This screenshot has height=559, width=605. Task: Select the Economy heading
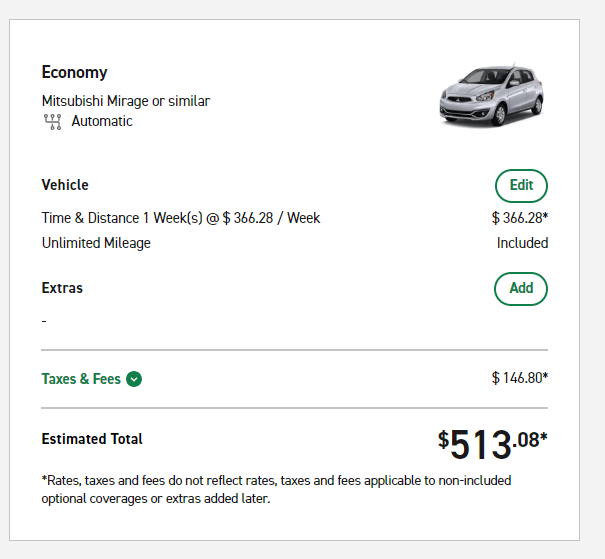click(74, 72)
